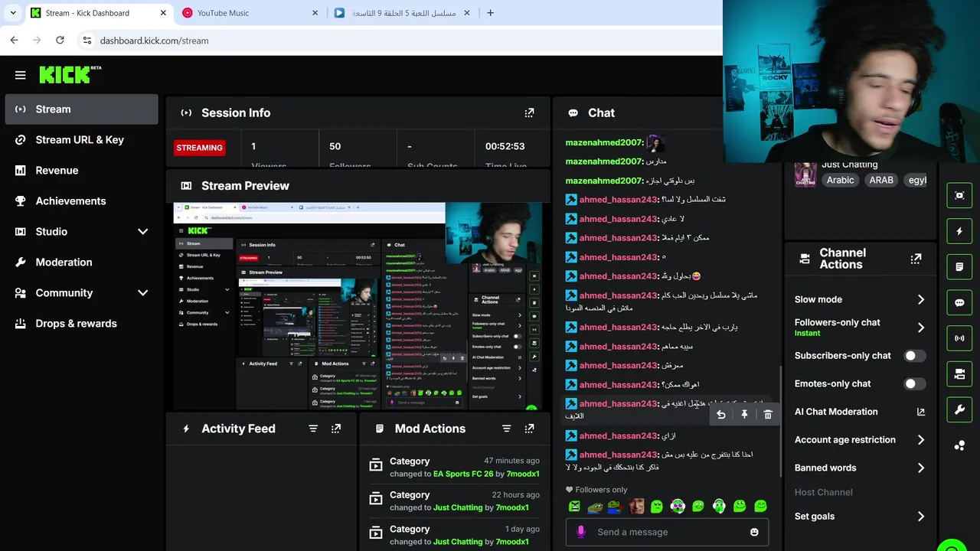Toggle Emotes-only chat switch
The width and height of the screenshot is (980, 551).
click(914, 383)
